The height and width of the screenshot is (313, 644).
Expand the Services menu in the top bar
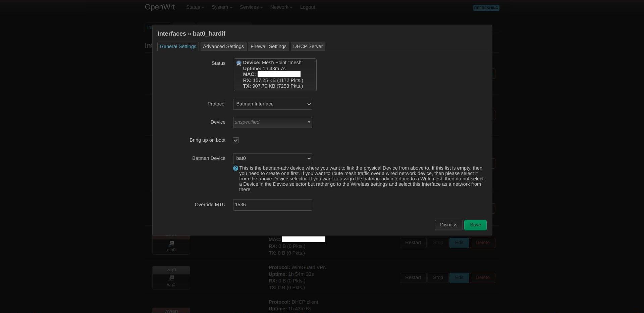pos(251,7)
